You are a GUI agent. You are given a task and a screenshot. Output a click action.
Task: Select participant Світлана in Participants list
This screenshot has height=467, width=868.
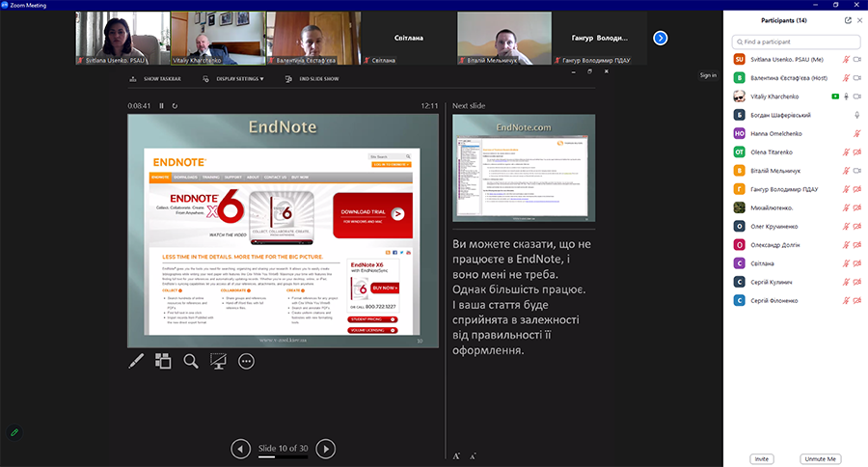796,263
